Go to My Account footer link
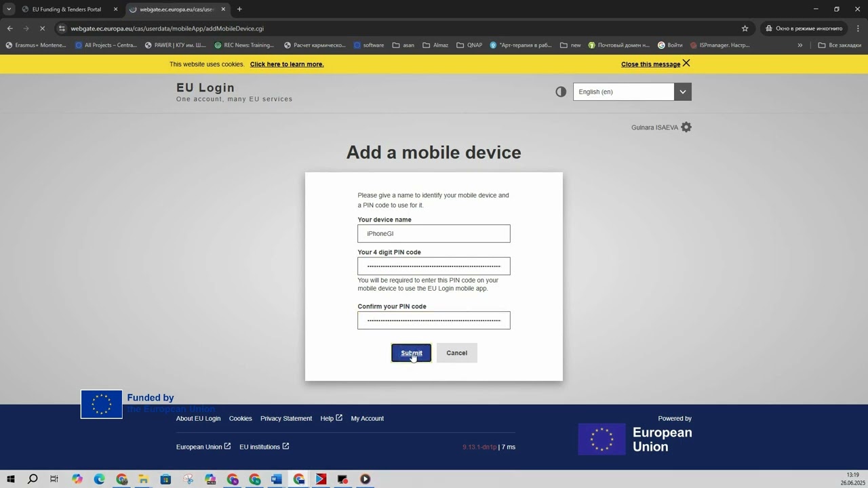 tap(367, 418)
